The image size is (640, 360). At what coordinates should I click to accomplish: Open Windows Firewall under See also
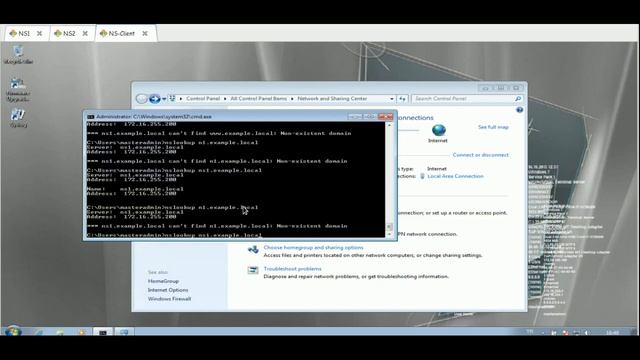pyautogui.click(x=169, y=299)
